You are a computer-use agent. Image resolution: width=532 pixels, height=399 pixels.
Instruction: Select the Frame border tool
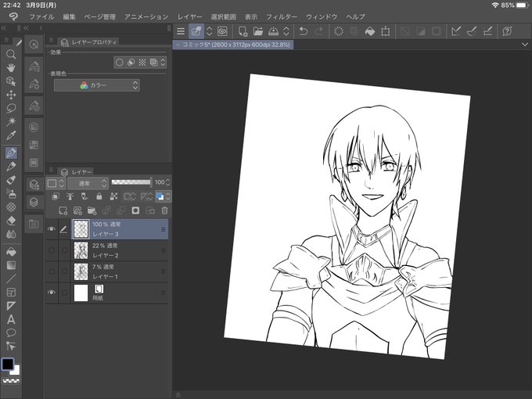[x=11, y=293]
